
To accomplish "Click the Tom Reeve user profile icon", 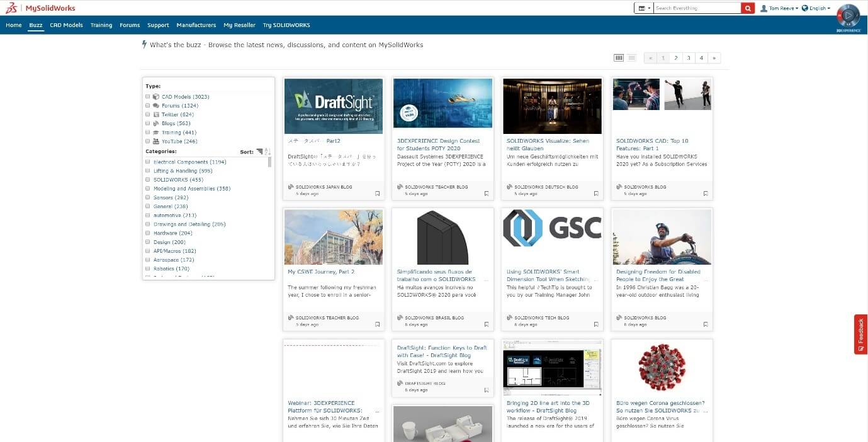I will click(764, 8).
